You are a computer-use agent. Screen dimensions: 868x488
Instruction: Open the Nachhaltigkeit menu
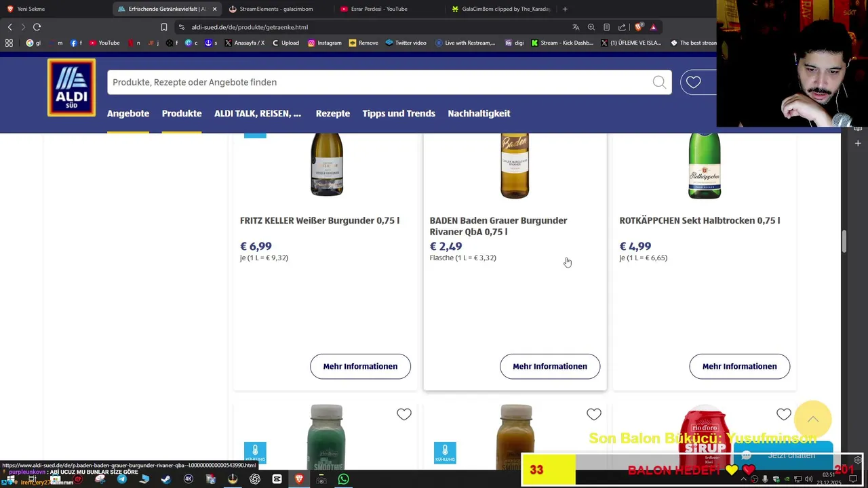(x=479, y=113)
